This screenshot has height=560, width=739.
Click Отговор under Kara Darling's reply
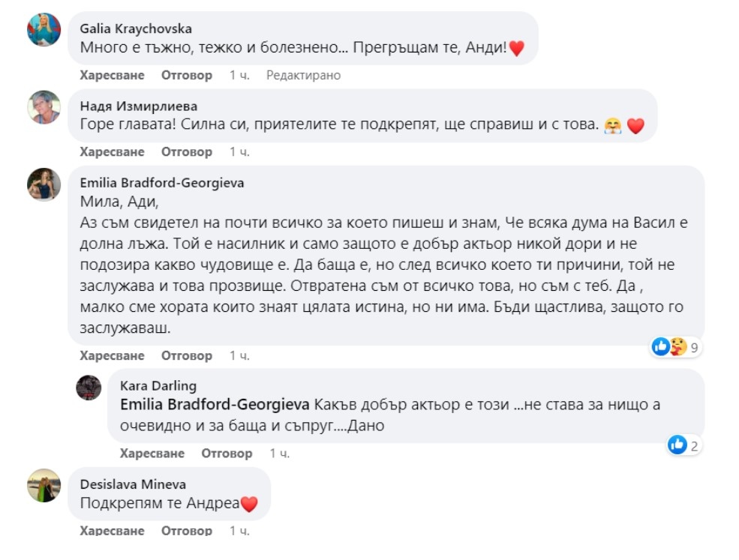227,454
